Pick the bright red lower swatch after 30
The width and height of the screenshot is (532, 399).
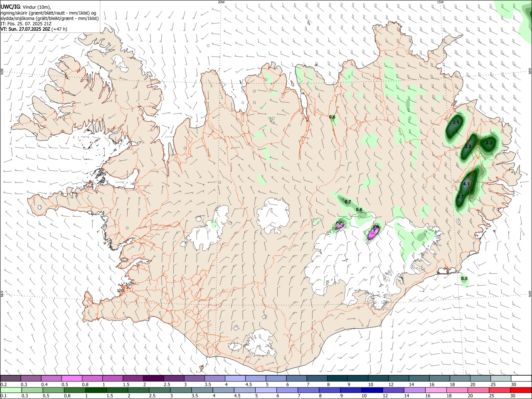tap(521, 390)
